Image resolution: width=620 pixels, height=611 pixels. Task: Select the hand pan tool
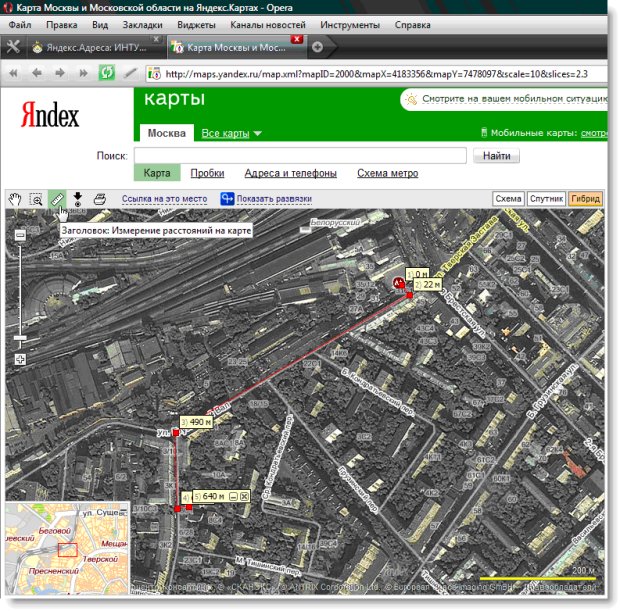(x=15, y=199)
